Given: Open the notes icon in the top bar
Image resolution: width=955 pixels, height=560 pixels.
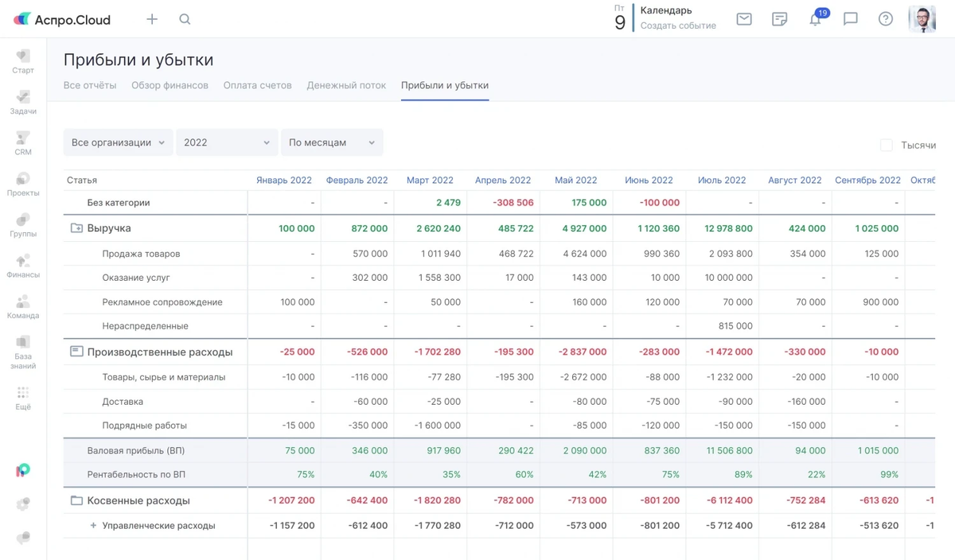Looking at the screenshot, I should (x=780, y=19).
